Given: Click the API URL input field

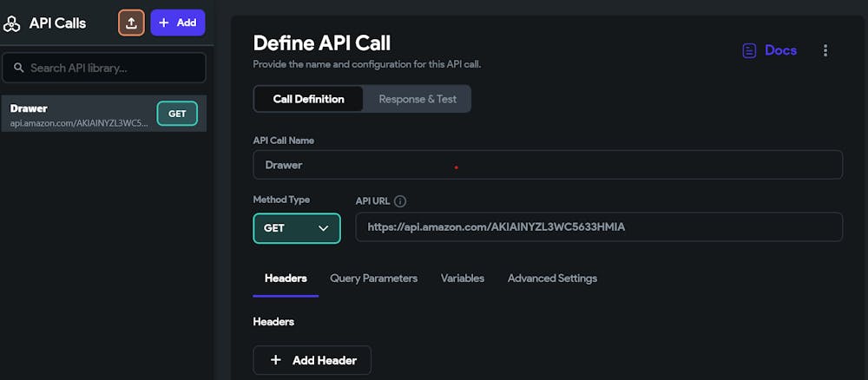Looking at the screenshot, I should tap(599, 227).
